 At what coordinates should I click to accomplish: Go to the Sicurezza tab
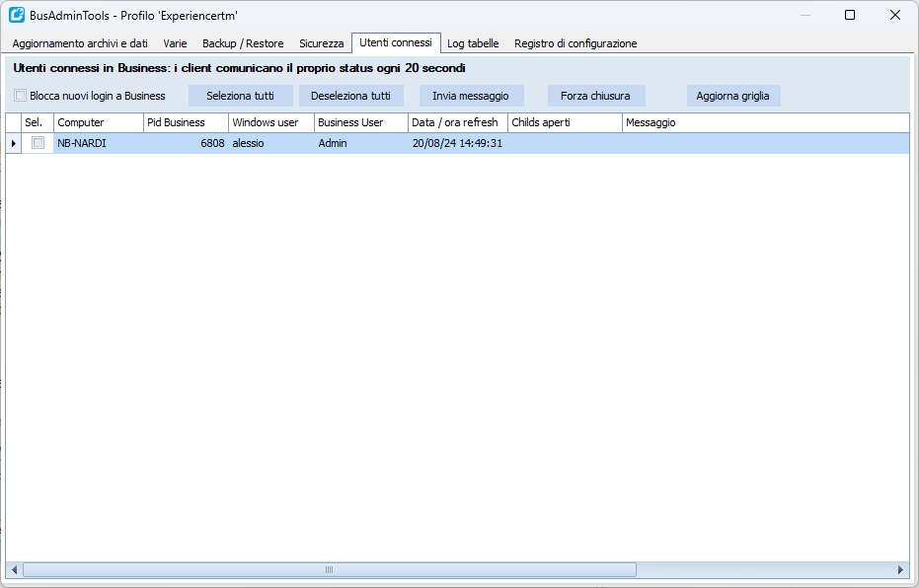(321, 43)
